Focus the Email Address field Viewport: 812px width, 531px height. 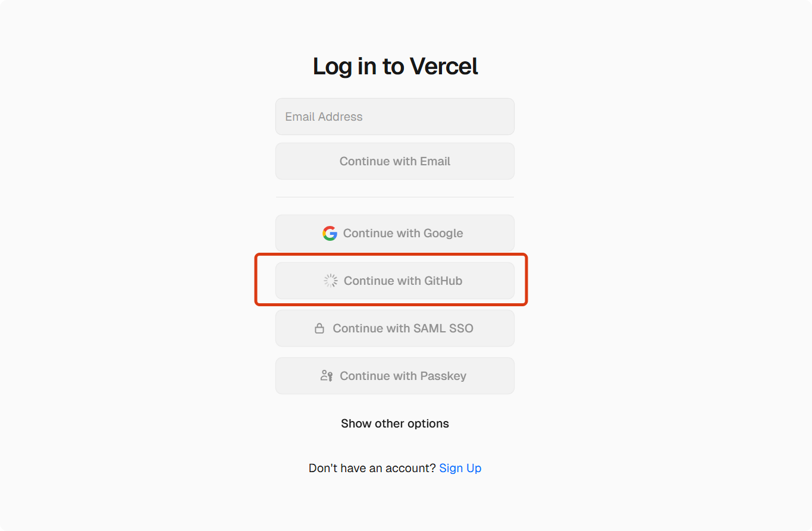pos(395,117)
